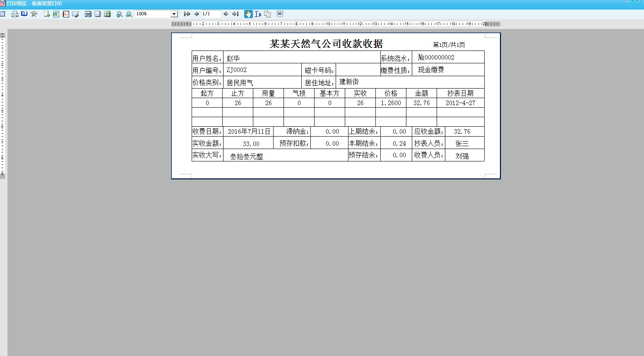Click serial number №000000002
Viewport: 644px width, 356px height.
pyautogui.click(x=436, y=58)
